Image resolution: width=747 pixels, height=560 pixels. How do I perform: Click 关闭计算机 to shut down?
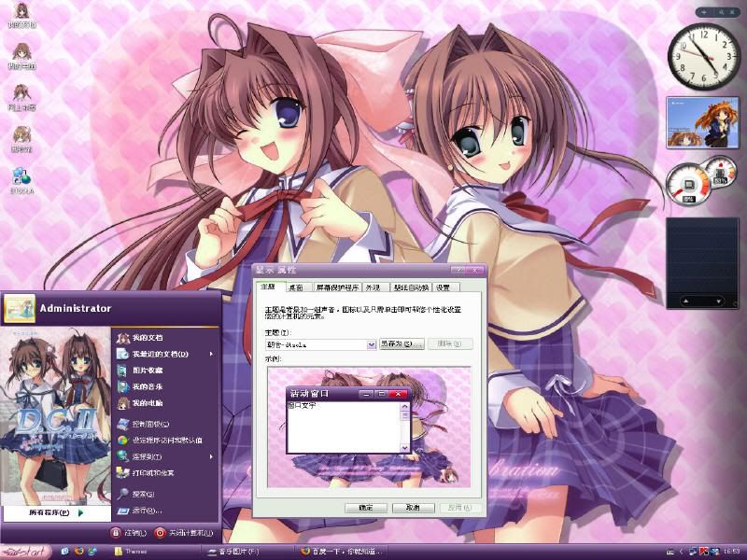click(184, 533)
